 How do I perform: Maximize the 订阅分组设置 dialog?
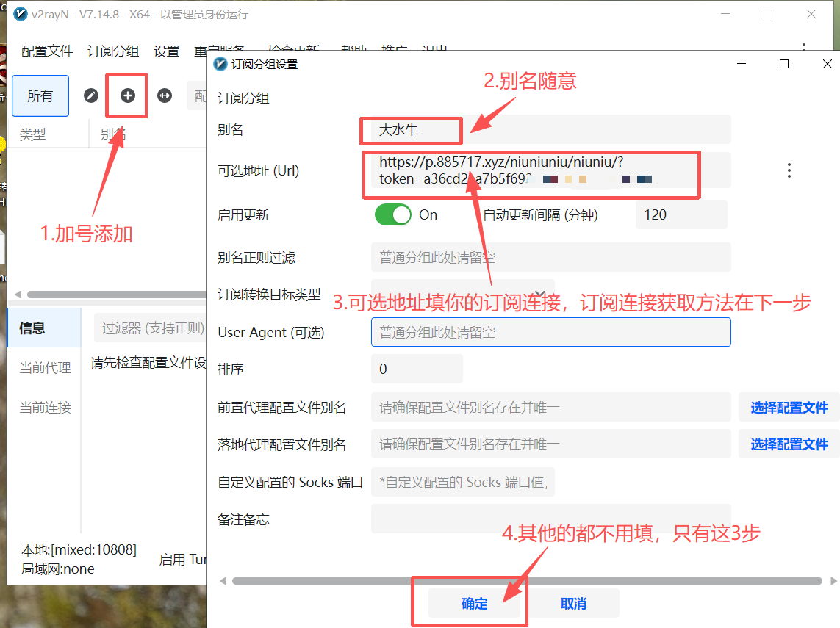click(x=783, y=64)
